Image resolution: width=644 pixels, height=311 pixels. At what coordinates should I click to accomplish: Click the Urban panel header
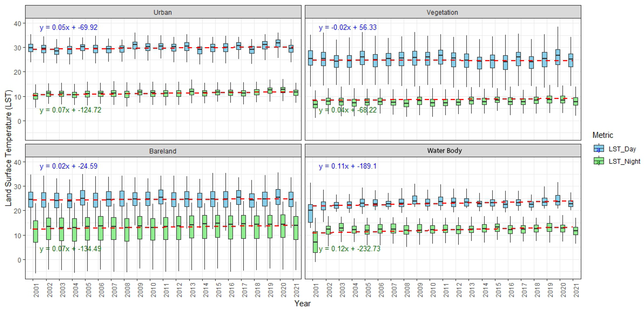click(x=163, y=12)
